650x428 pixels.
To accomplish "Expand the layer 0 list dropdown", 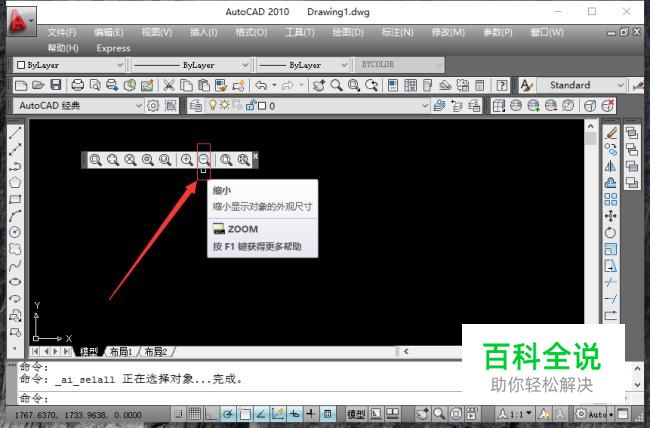I will pyautogui.click(x=425, y=106).
